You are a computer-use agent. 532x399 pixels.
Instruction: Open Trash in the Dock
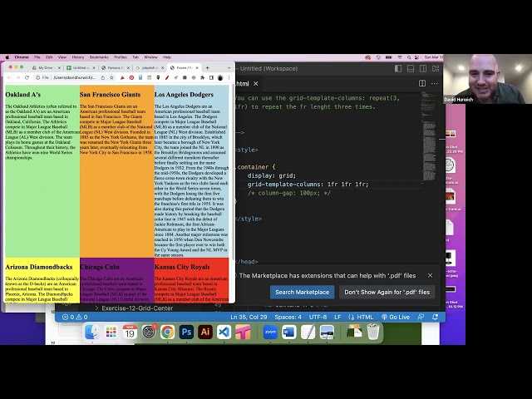(x=373, y=332)
